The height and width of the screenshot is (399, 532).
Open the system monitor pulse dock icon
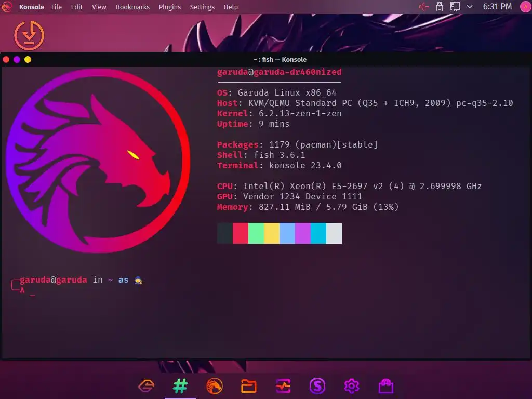pos(283,386)
